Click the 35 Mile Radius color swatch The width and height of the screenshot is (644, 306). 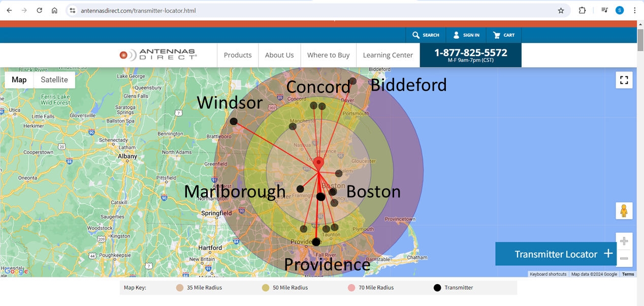(x=180, y=288)
